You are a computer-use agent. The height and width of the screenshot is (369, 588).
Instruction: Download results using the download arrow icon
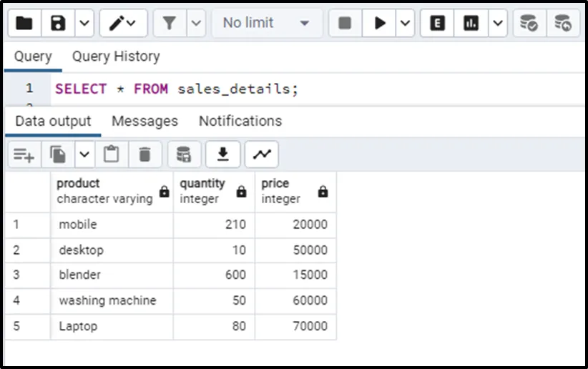click(x=223, y=154)
